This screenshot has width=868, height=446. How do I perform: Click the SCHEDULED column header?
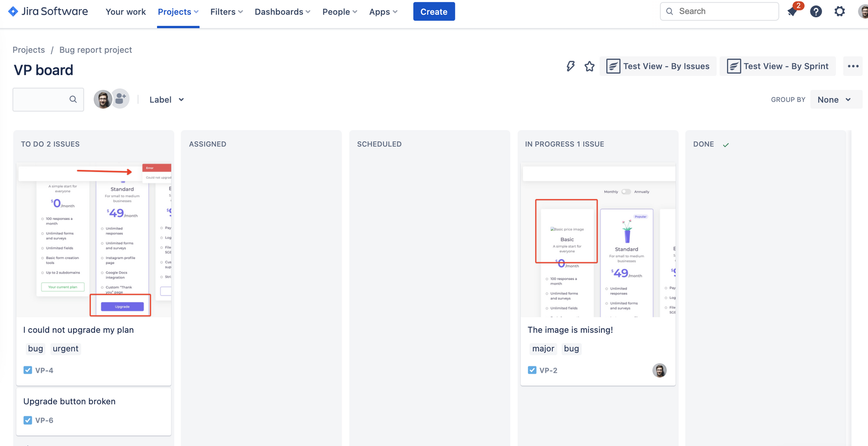coord(379,144)
